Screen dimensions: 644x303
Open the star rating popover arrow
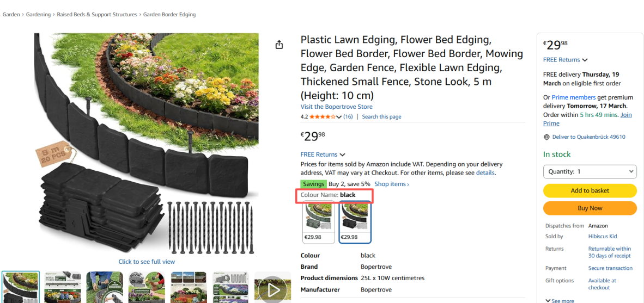339,117
